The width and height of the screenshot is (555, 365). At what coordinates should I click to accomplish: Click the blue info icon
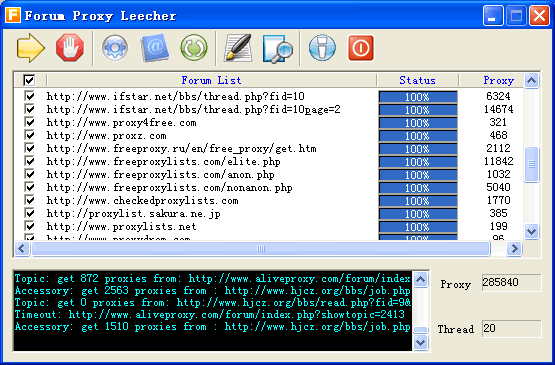click(322, 48)
